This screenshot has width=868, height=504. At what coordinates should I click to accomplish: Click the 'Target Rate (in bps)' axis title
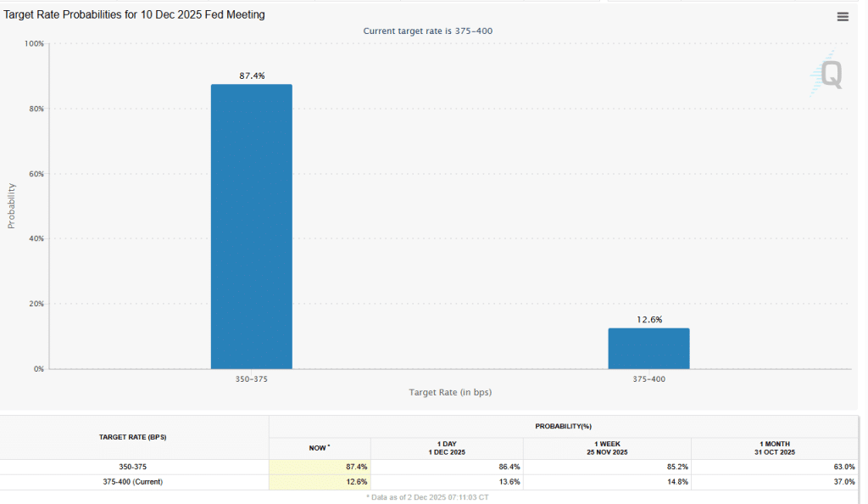[x=450, y=392]
